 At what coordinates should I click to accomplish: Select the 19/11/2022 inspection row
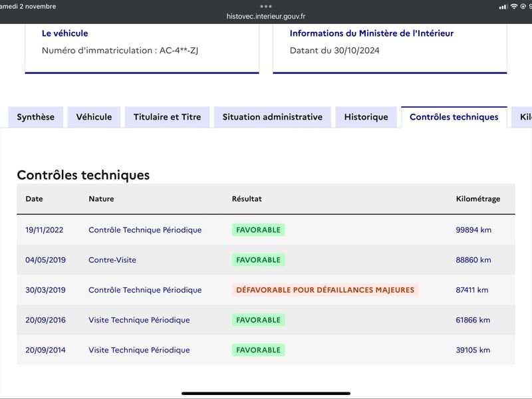(266, 230)
